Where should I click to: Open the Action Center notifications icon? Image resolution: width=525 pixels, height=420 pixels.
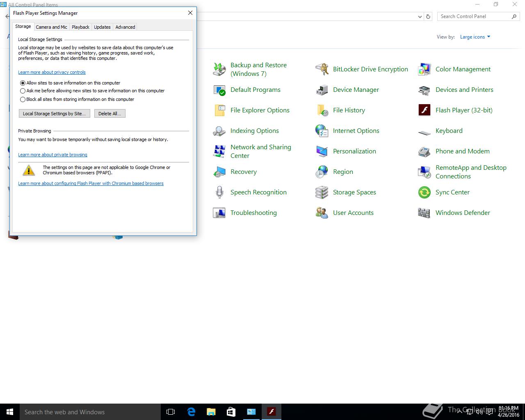(489, 412)
